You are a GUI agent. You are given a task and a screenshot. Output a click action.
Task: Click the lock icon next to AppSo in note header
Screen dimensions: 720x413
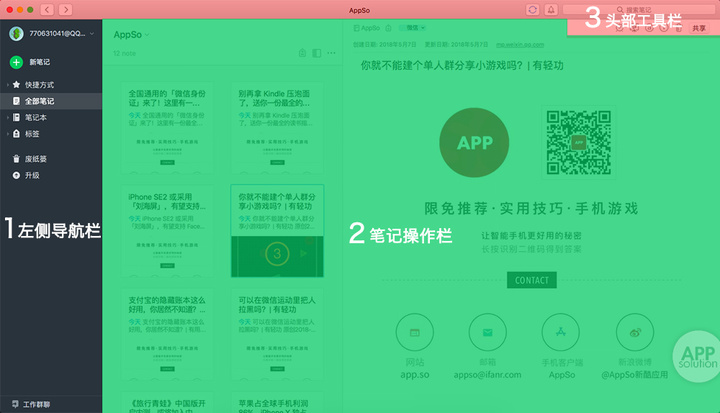(x=388, y=28)
